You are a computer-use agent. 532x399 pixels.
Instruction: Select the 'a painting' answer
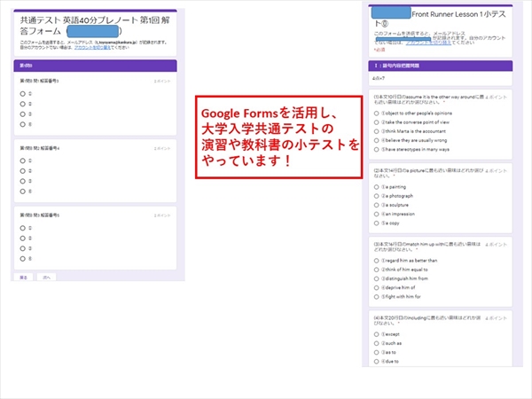376,187
